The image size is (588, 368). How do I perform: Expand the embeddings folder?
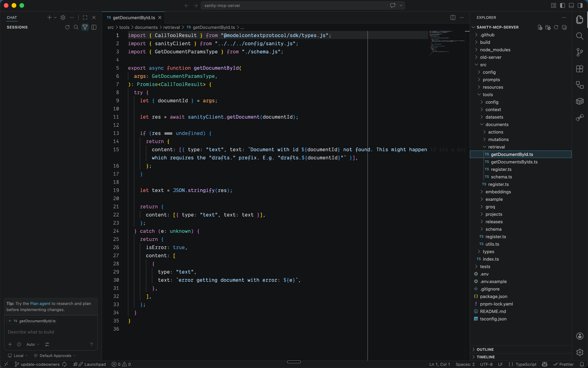pos(498,192)
